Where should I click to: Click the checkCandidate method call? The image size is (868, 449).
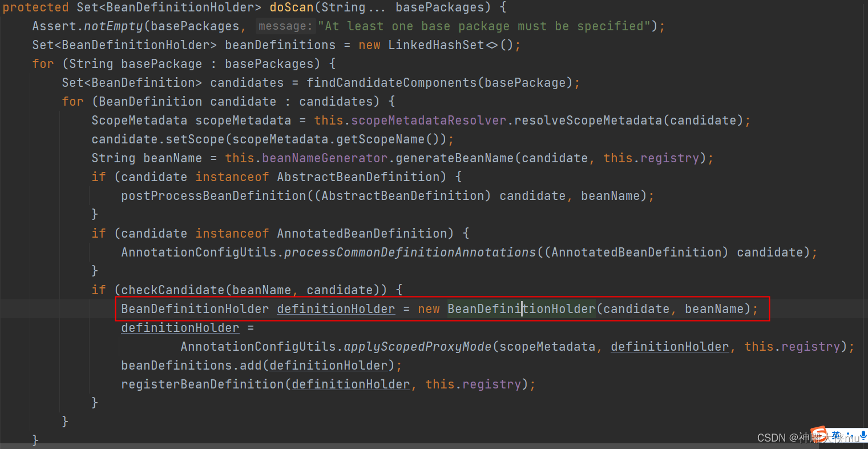coord(173,290)
